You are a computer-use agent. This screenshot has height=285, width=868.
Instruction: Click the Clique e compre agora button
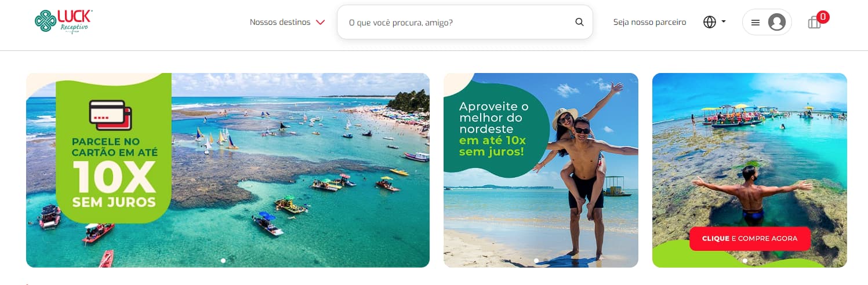point(750,239)
